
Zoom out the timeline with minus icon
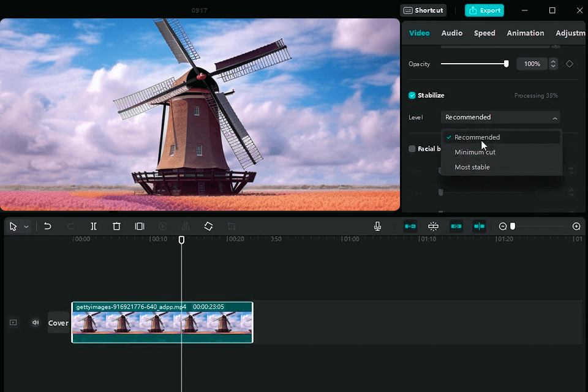click(x=503, y=226)
